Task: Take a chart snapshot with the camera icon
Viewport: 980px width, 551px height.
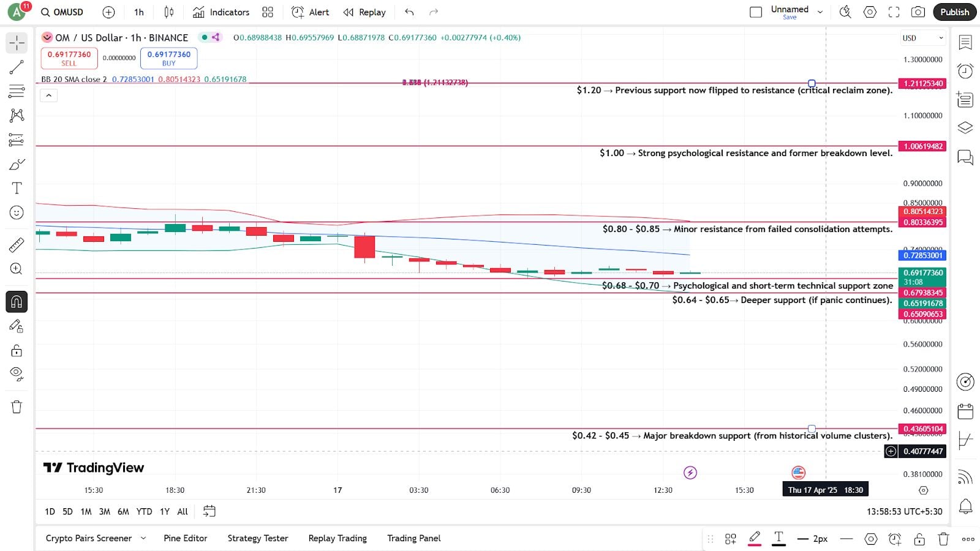Action: click(918, 12)
